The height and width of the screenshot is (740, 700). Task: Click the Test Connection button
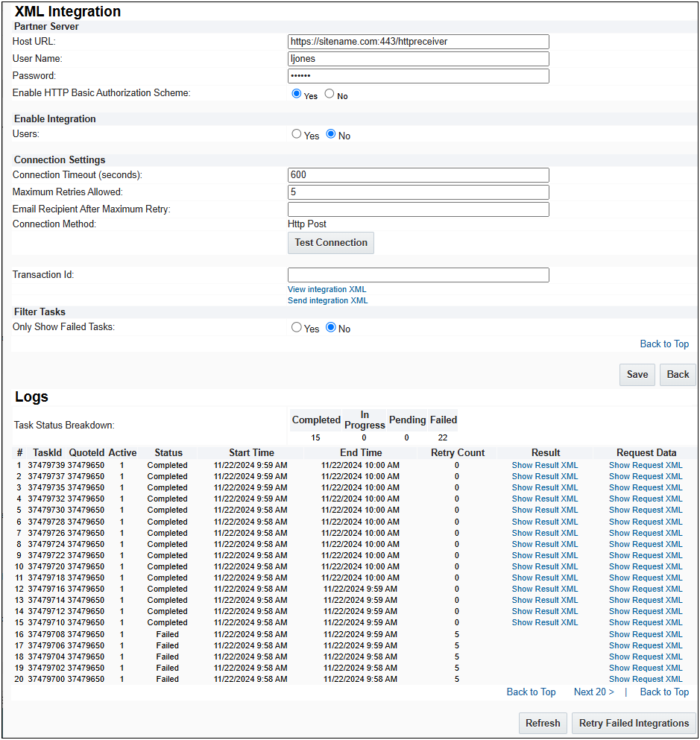(330, 243)
